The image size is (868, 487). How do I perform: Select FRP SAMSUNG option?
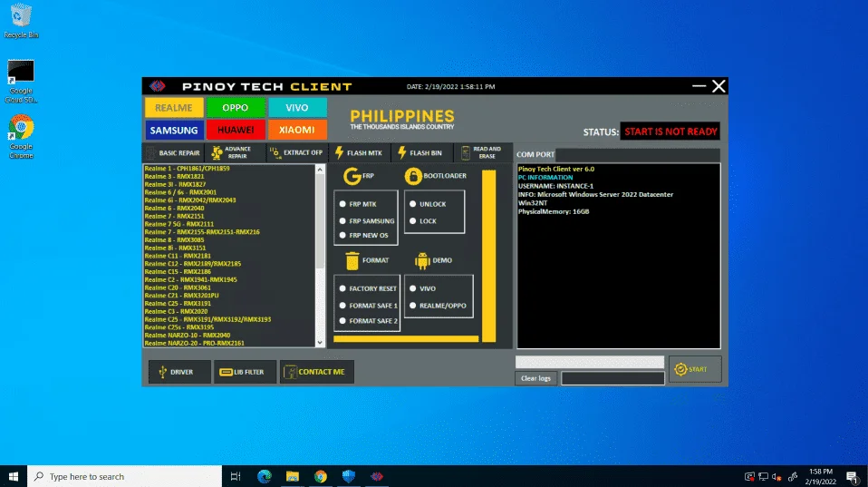tap(368, 221)
